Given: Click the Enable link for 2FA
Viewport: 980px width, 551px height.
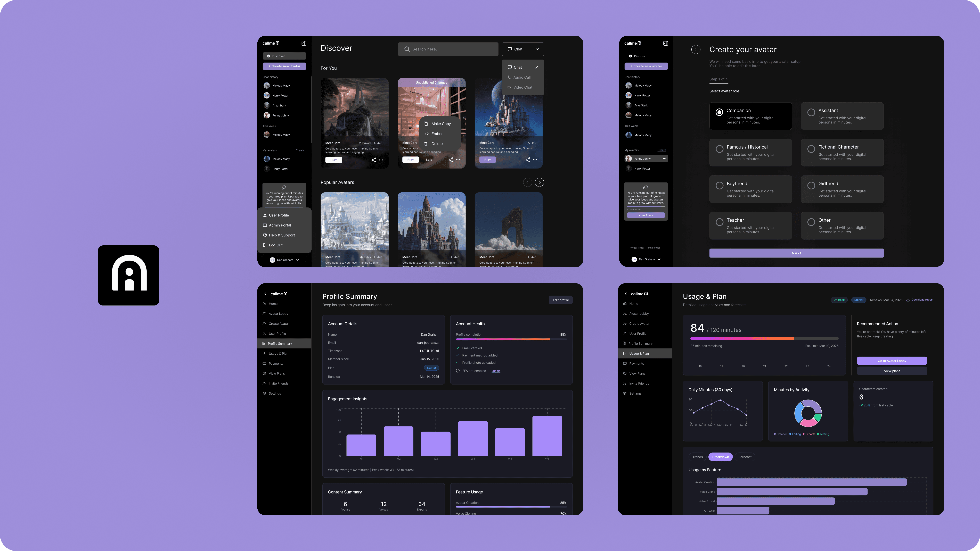Looking at the screenshot, I should (x=496, y=371).
